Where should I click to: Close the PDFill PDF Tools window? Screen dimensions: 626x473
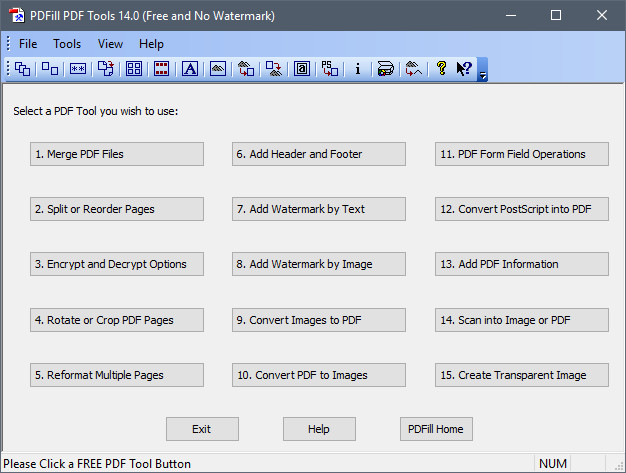coord(602,16)
